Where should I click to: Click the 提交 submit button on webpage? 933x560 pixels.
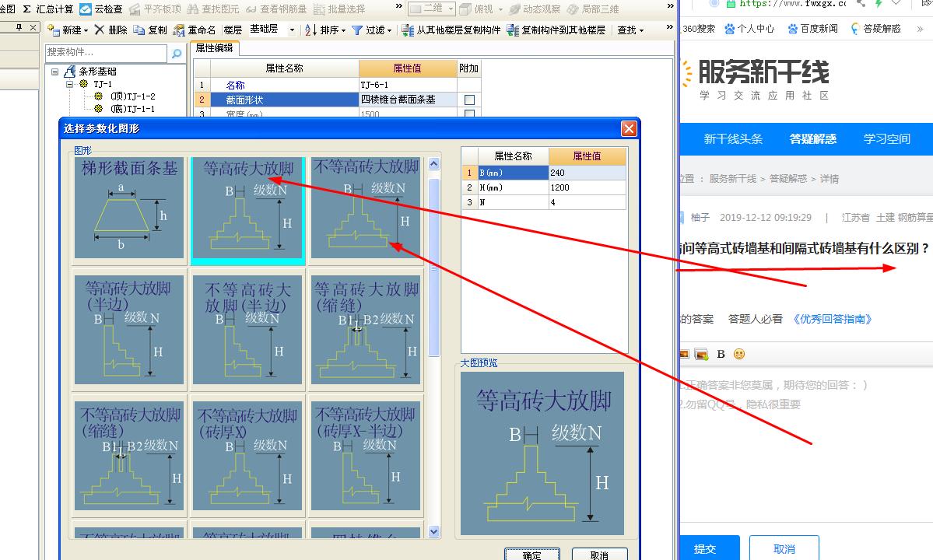click(x=708, y=548)
